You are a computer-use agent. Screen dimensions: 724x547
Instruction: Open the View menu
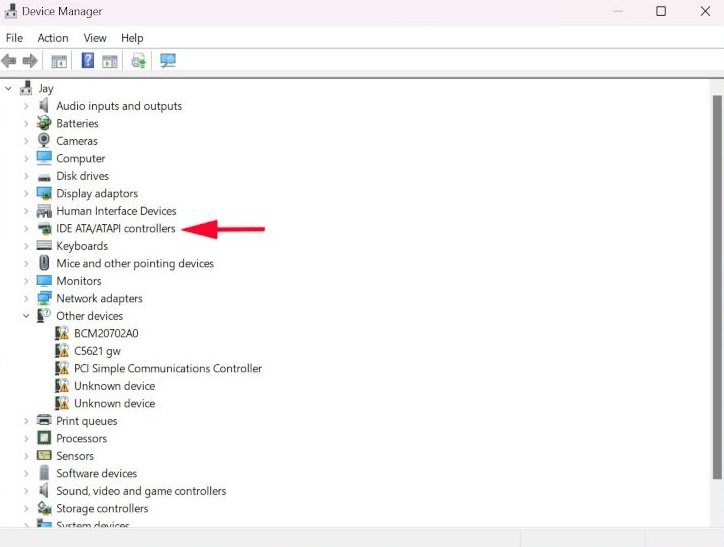pyautogui.click(x=95, y=38)
